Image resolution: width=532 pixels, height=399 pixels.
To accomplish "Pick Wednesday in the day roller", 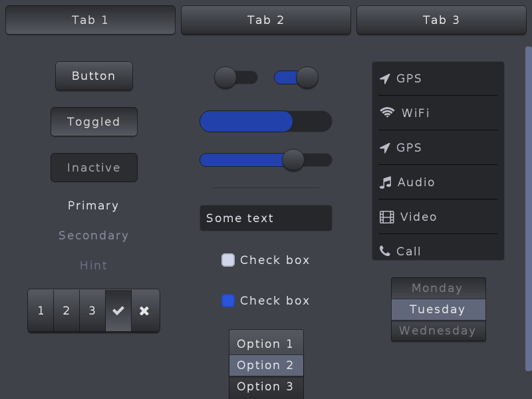I will [438, 331].
